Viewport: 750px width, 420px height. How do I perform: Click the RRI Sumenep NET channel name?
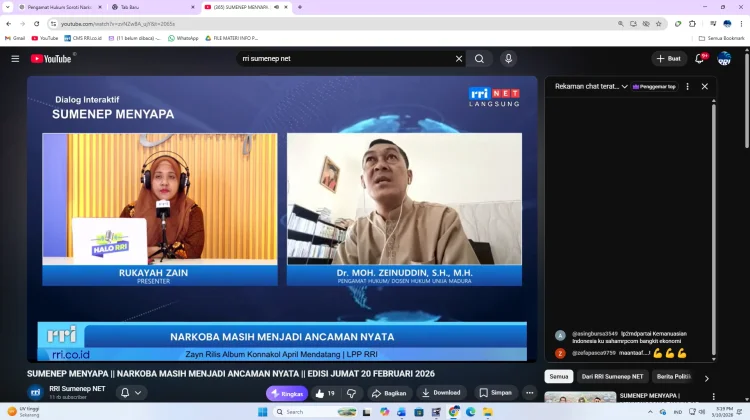point(77,389)
